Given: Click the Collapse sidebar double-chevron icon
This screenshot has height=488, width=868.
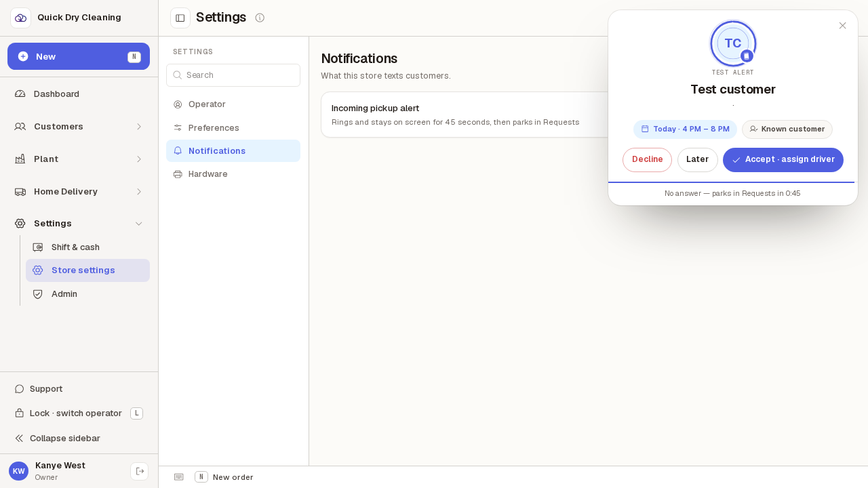Looking at the screenshot, I should (x=20, y=439).
